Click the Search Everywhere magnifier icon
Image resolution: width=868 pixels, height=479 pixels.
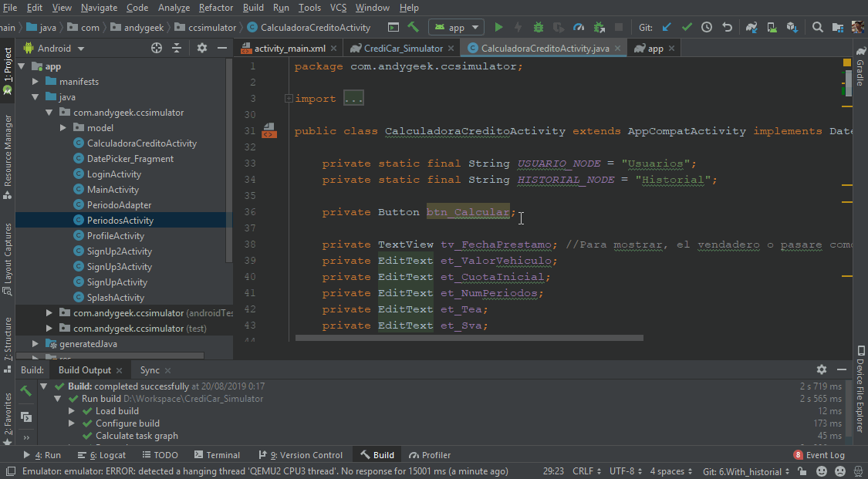click(x=818, y=27)
